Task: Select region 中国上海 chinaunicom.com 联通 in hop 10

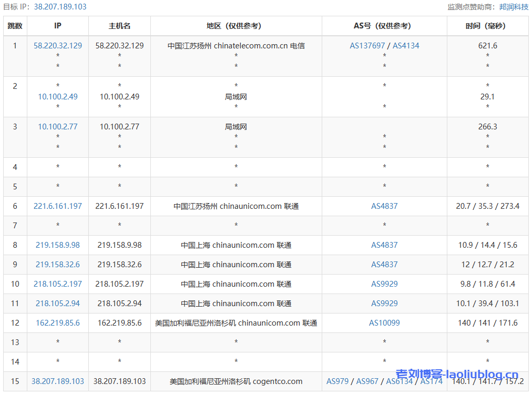Action: tap(236, 284)
